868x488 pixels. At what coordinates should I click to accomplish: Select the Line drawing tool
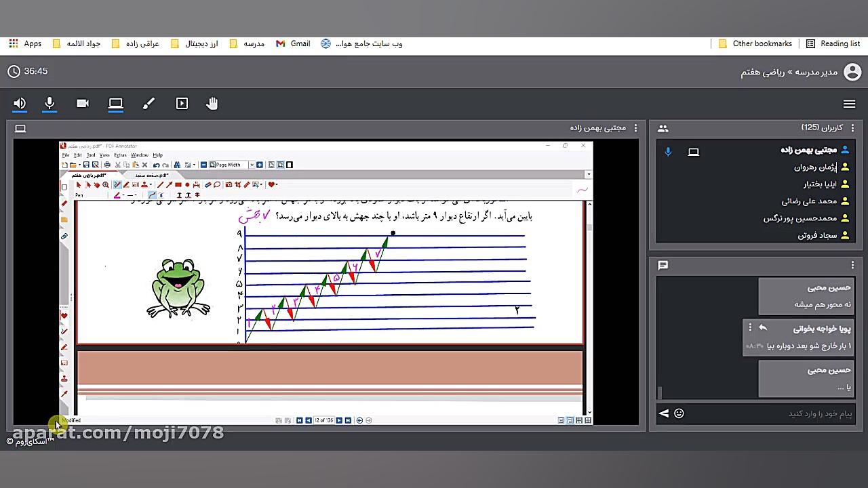coord(160,184)
